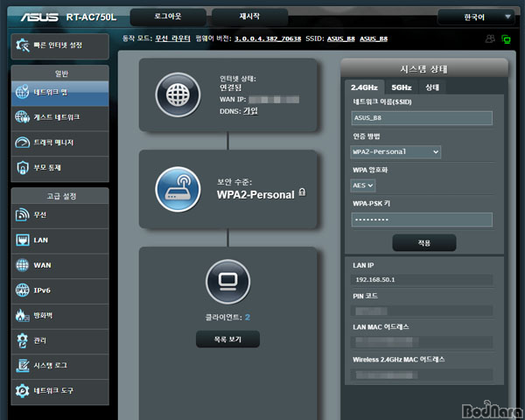Open the LAN port icon in sidebar
525x420 pixels.
point(22,240)
